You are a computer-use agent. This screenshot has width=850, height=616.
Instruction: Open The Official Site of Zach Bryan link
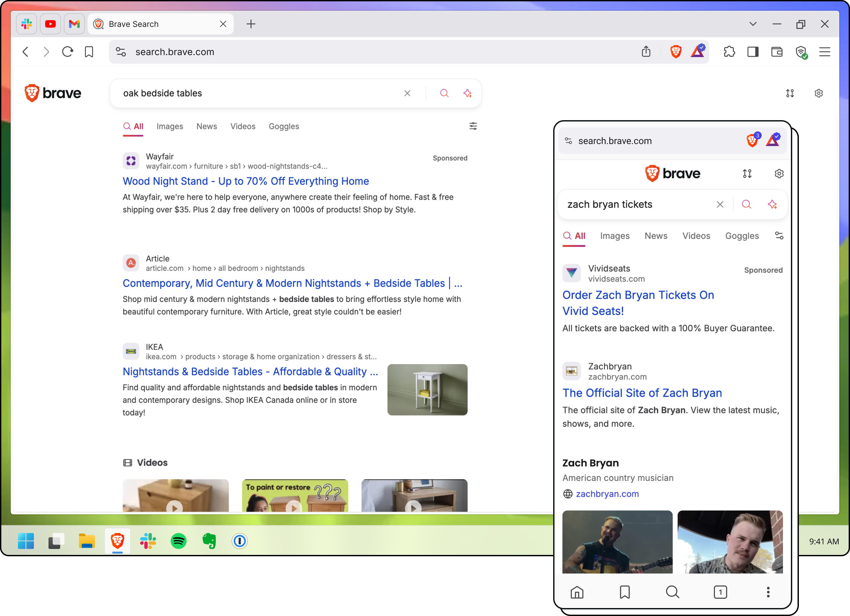pos(642,393)
